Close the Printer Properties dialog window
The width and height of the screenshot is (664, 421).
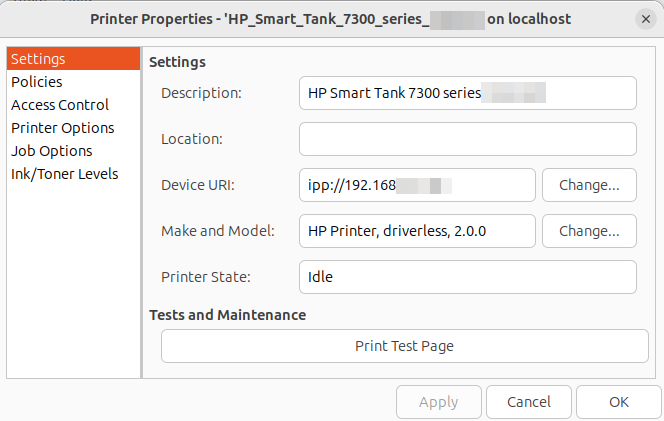(x=644, y=19)
